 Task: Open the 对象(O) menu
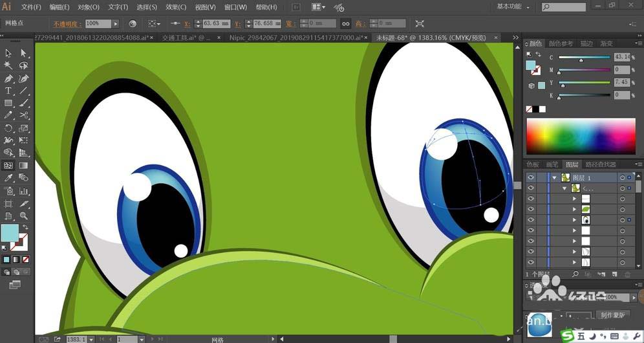pyautogui.click(x=89, y=7)
